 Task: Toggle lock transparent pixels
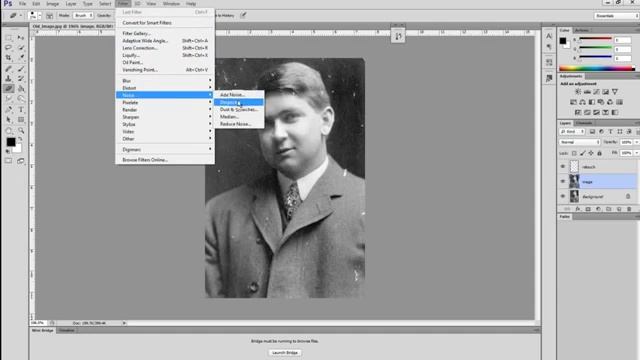pyautogui.click(x=574, y=153)
